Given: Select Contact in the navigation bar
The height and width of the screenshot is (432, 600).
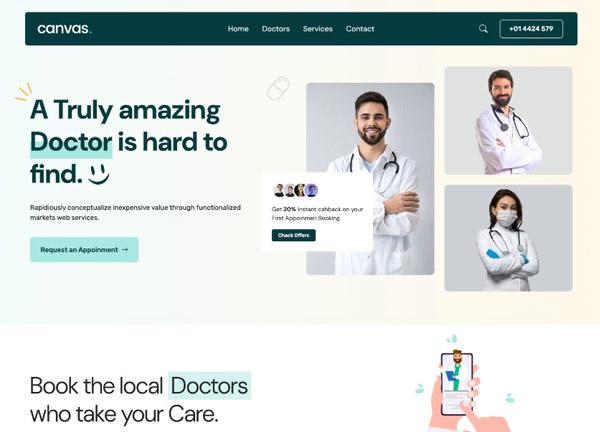Looking at the screenshot, I should pos(360,29).
